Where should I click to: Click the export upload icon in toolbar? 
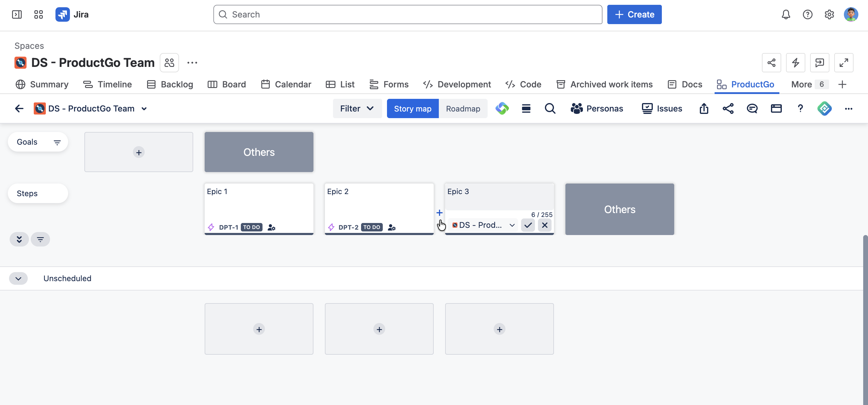pyautogui.click(x=703, y=108)
